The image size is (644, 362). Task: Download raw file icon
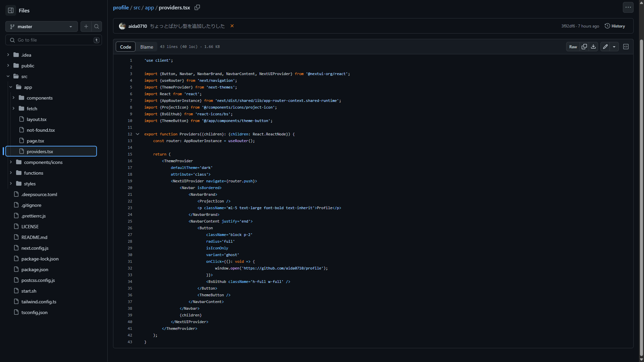point(593,47)
